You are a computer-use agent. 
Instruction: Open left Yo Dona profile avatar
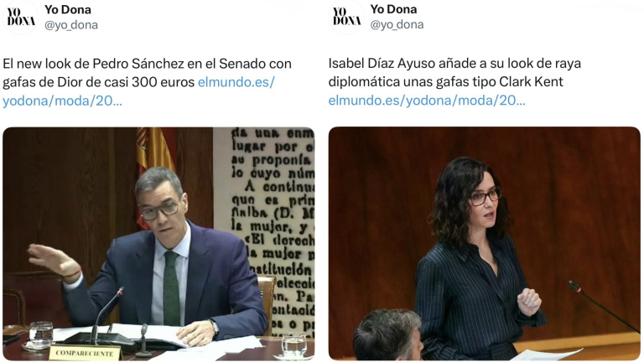pos(20,17)
